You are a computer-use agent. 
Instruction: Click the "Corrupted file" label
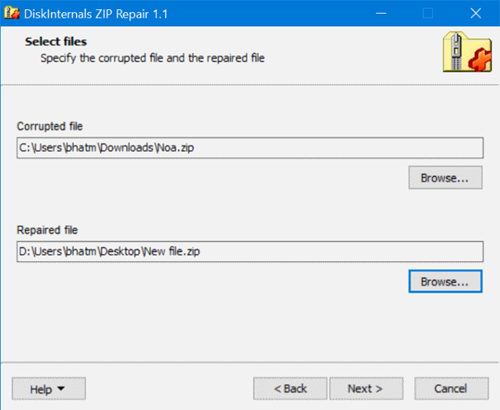click(50, 126)
